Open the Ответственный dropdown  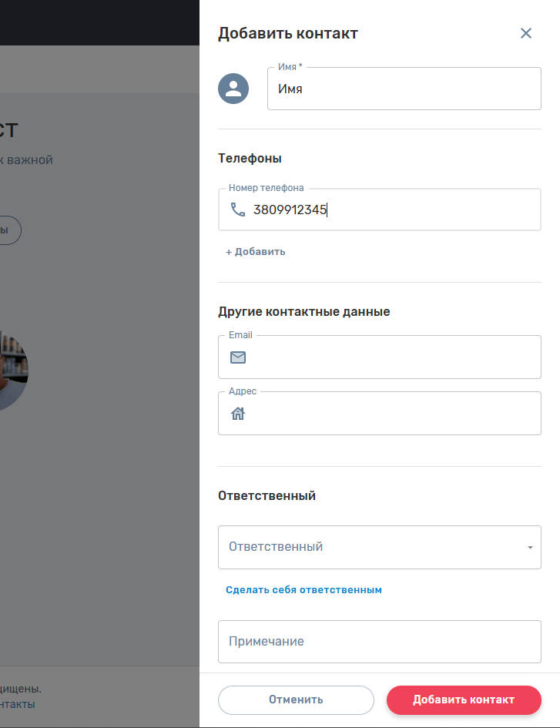[x=370, y=547]
